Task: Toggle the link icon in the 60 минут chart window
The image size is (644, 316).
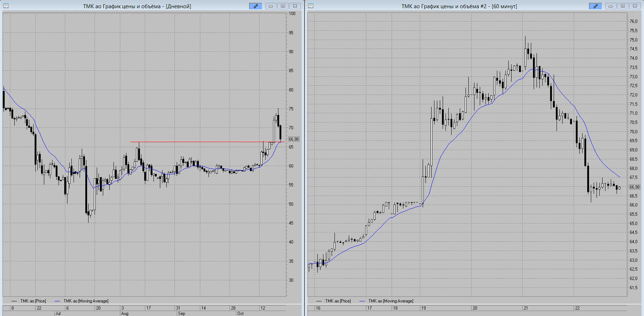Action: [595, 6]
